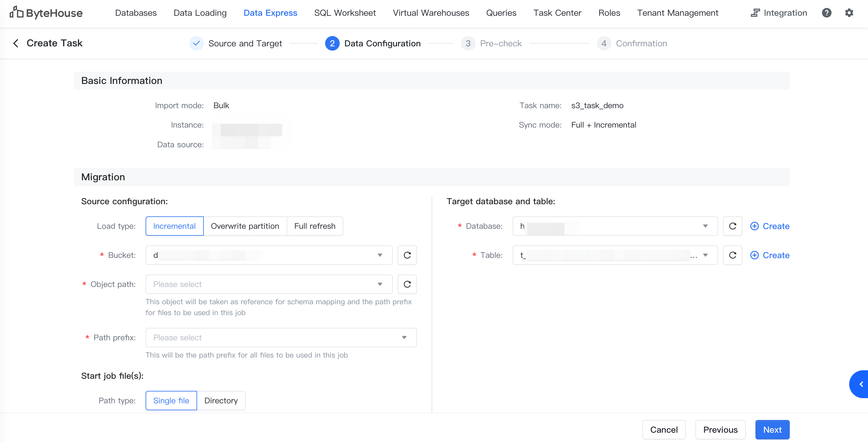This screenshot has width=868, height=443.
Task: Open the Path prefix dropdown
Action: (x=281, y=337)
